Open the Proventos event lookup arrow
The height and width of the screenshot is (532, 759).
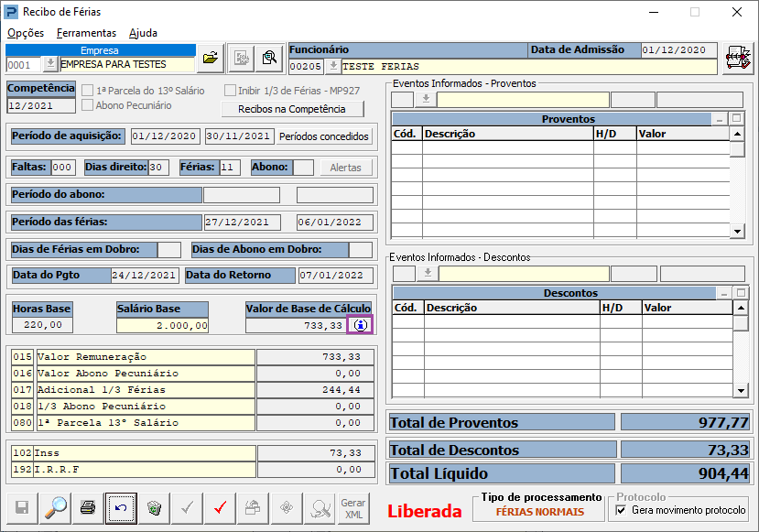(425, 100)
